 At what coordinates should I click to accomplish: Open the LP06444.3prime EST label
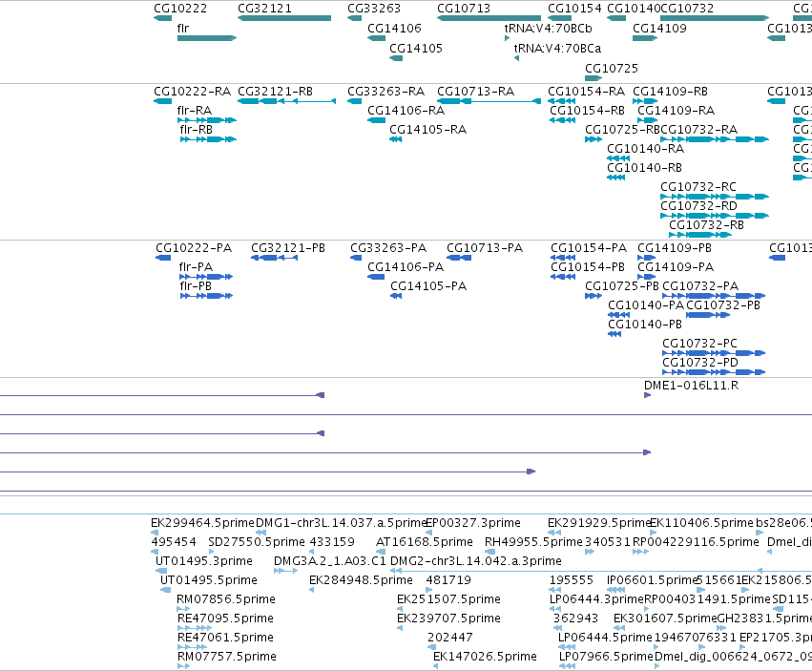[596, 599]
